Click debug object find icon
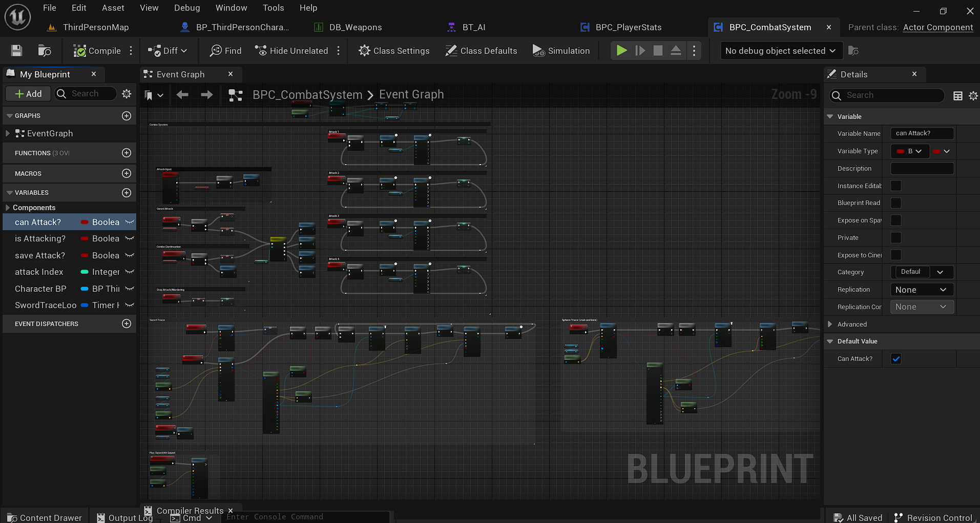Image resolution: width=980 pixels, height=523 pixels. coord(853,51)
